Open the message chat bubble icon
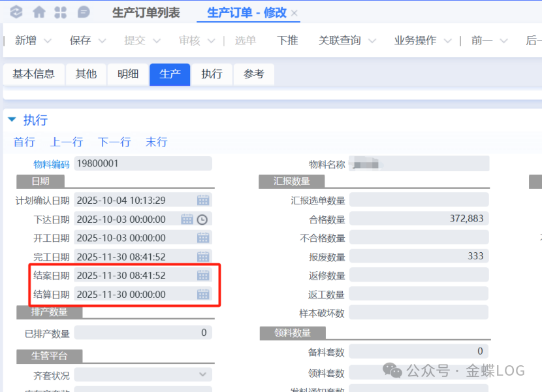 click(84, 12)
